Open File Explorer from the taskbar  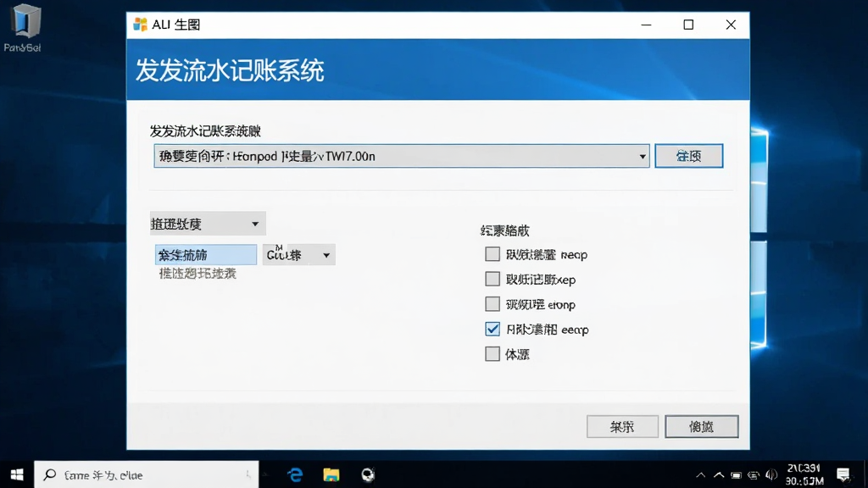(331, 474)
